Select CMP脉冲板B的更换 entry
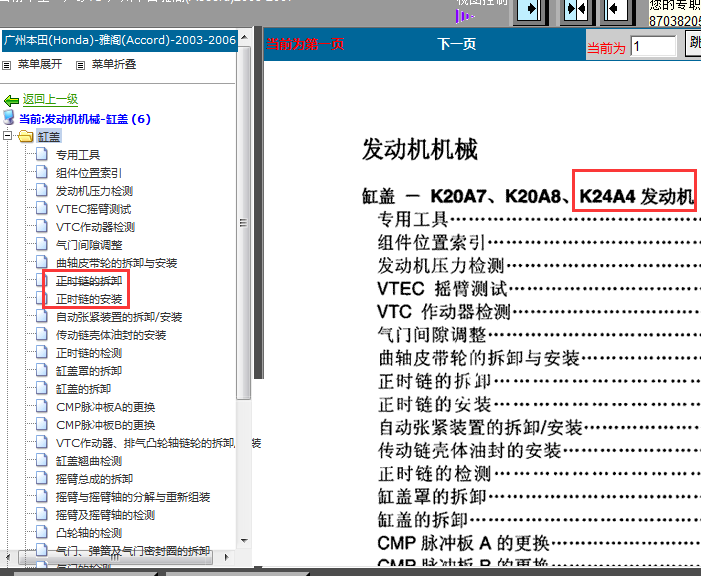The image size is (701, 576). 106,425
